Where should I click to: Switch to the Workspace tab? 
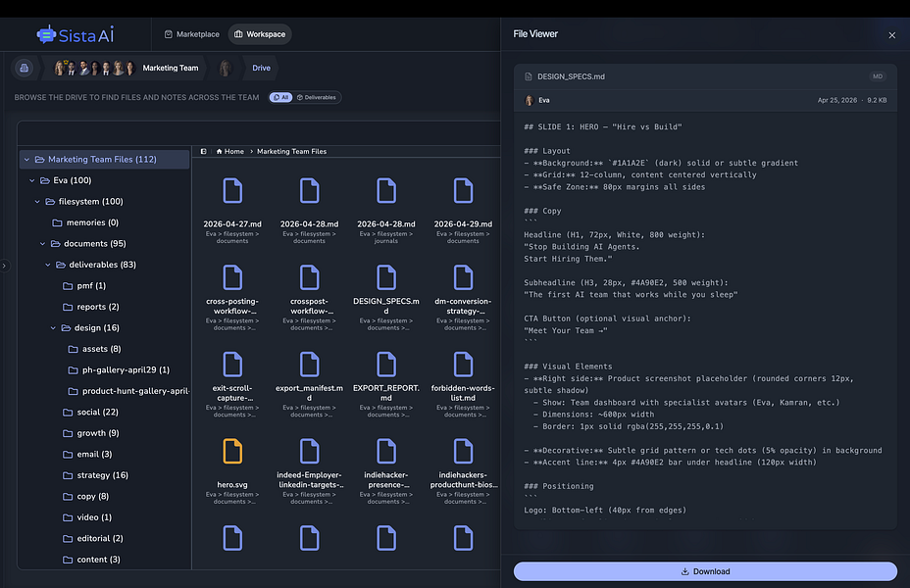click(260, 34)
